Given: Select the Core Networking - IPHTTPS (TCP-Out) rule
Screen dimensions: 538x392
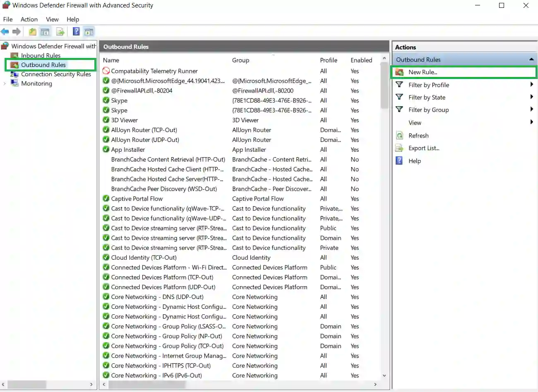Looking at the screenshot, I should [161, 366].
